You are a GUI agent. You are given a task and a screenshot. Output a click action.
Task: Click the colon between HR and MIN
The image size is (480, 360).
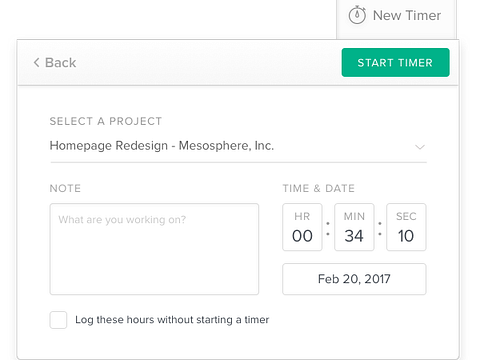pyautogui.click(x=328, y=229)
